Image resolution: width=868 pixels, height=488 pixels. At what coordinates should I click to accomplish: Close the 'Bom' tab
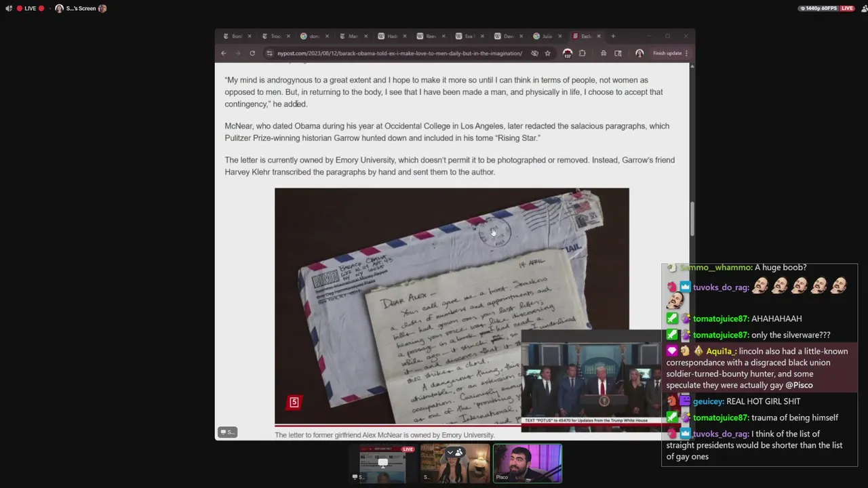tap(250, 36)
